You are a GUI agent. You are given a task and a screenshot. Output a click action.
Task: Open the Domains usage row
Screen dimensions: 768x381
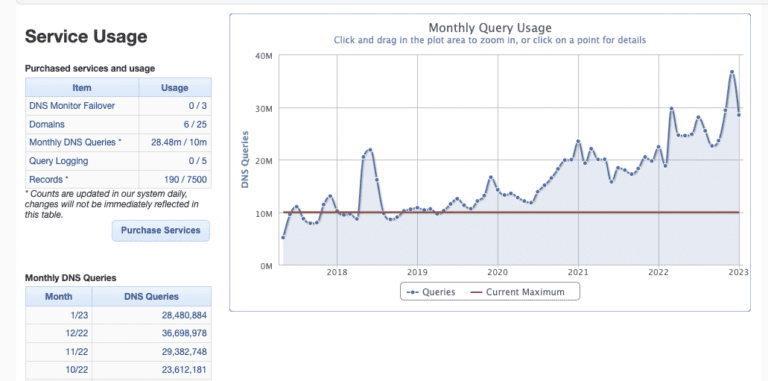119,124
